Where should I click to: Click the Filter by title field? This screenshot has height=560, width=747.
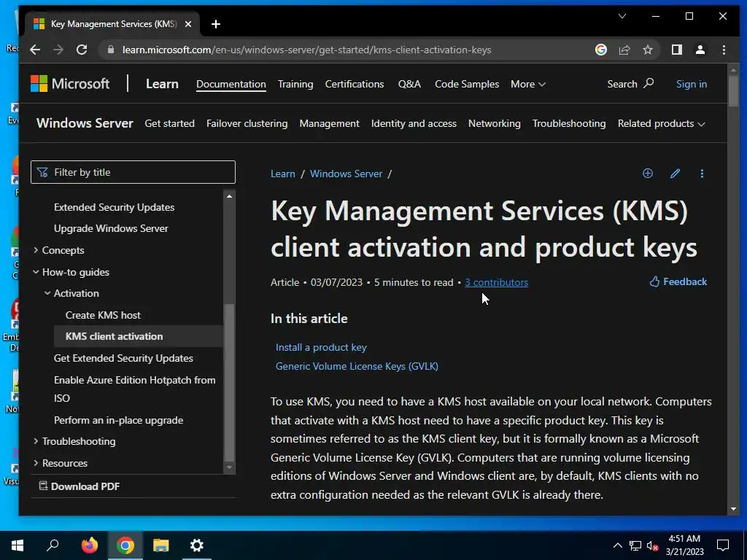133,172
